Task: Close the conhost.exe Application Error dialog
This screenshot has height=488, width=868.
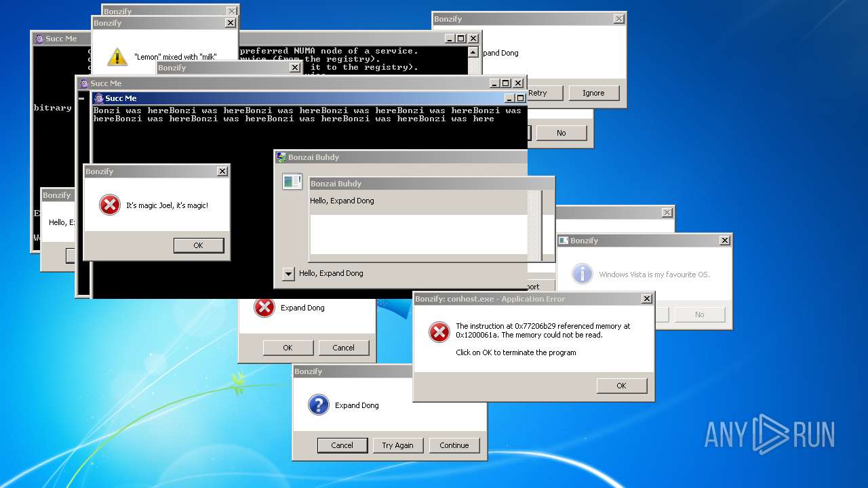Action: click(x=647, y=299)
